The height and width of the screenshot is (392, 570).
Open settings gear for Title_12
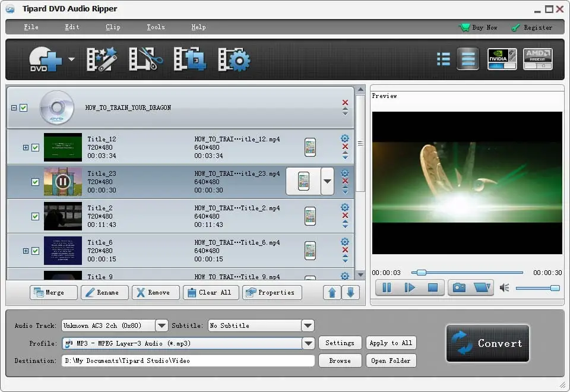pyautogui.click(x=345, y=138)
